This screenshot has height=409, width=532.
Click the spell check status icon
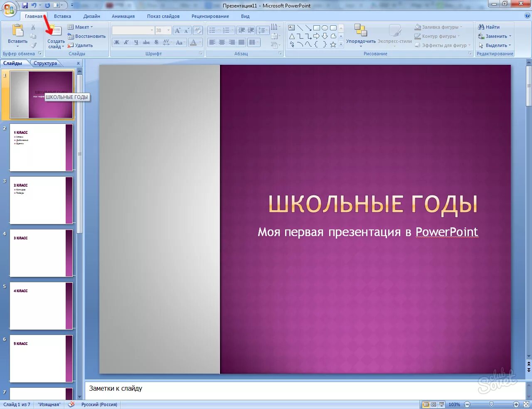[71, 404]
